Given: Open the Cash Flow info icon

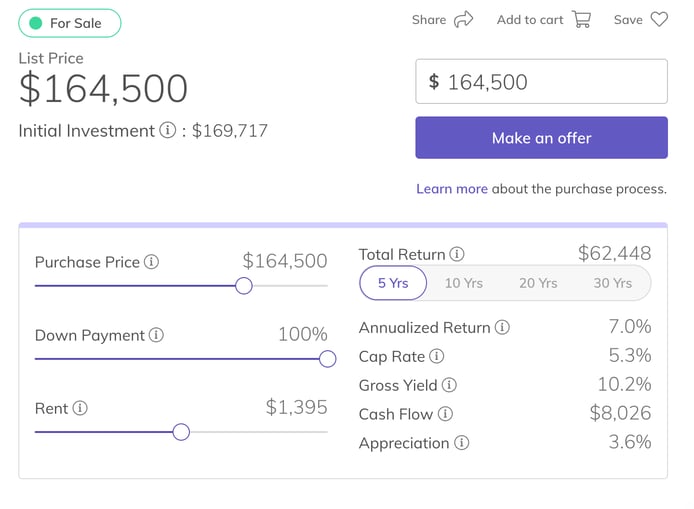Looking at the screenshot, I should (445, 414).
